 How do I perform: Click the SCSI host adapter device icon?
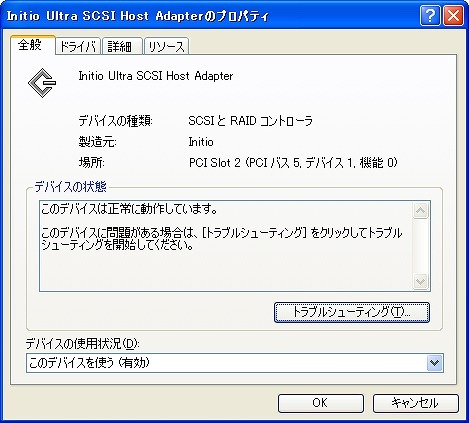42,83
